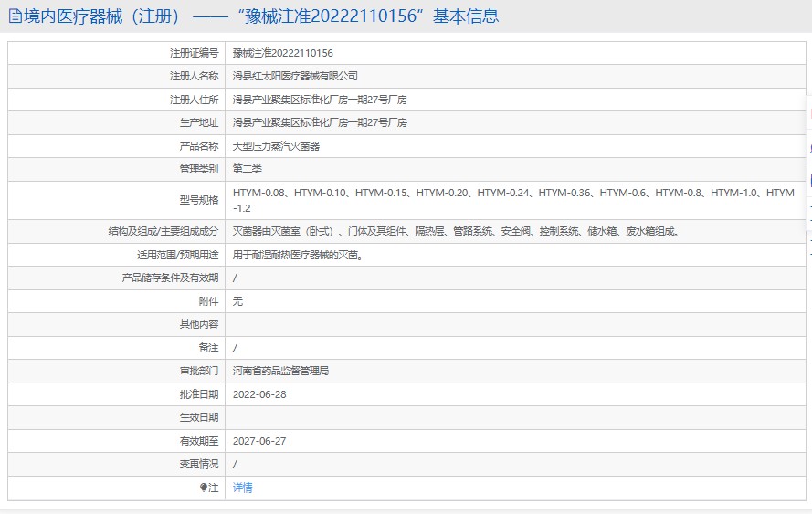Select the HTYM model specification list

[513, 200]
